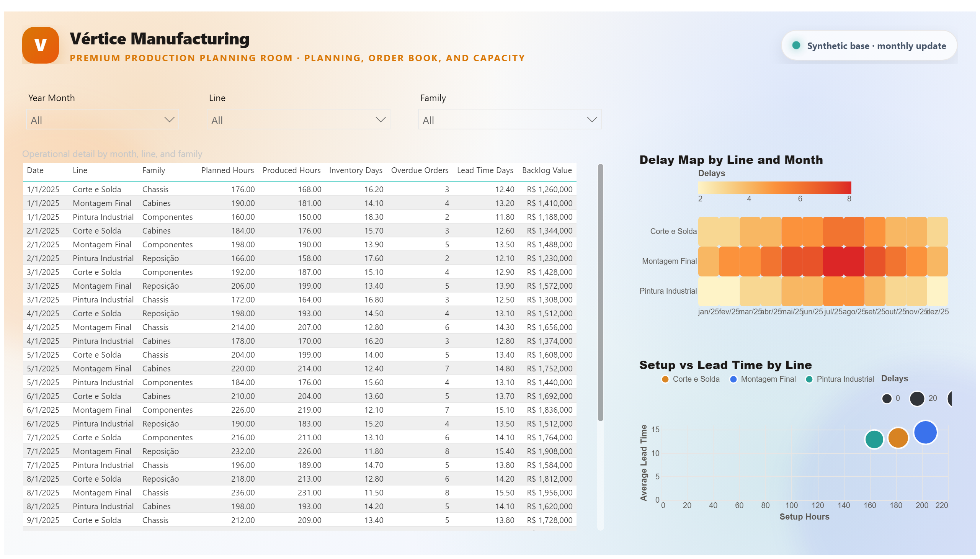Viewport: 980px width, 559px height.
Task: Select Corte e Solda legend marker in scatter chart
Action: pos(665,379)
